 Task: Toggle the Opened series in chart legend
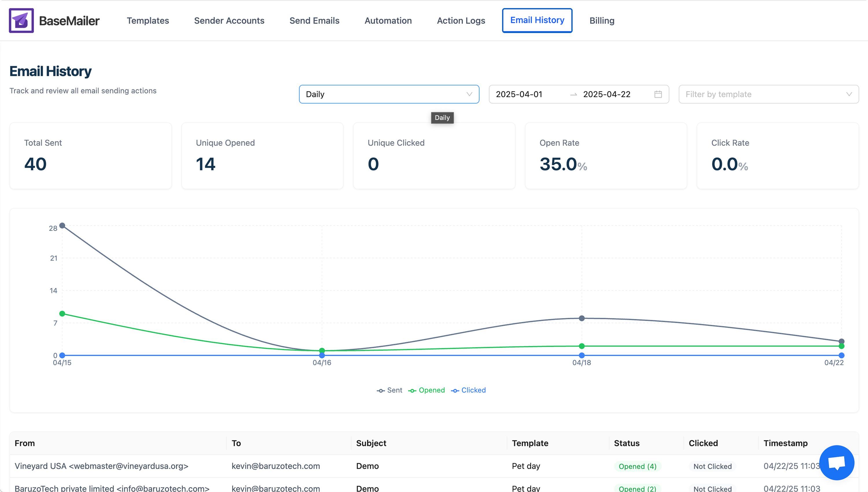coord(426,390)
